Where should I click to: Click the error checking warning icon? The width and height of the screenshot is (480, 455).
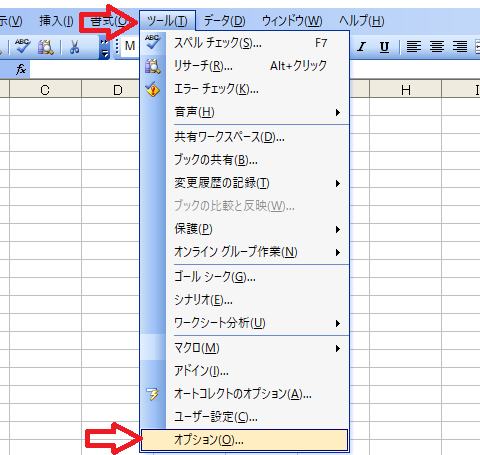(x=153, y=89)
